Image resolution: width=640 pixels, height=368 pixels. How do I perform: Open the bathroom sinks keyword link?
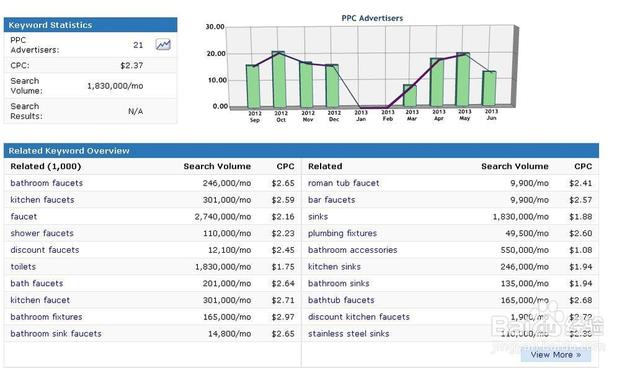point(339,284)
